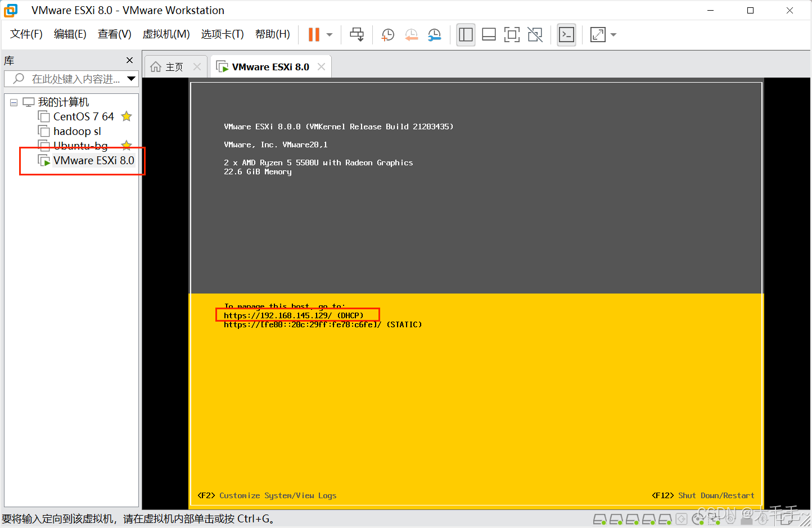Enter full screen mode
Viewport: 812px width, 528px height.
[x=512, y=35]
